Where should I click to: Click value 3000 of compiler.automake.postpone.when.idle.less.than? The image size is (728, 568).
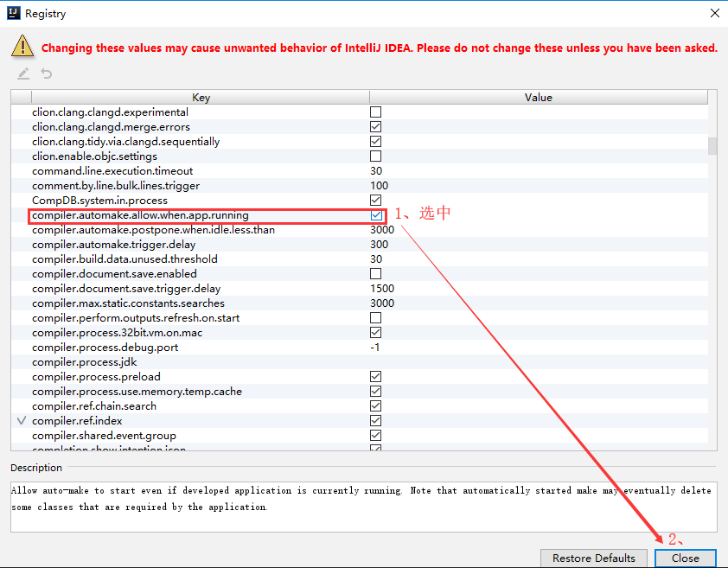tap(382, 230)
